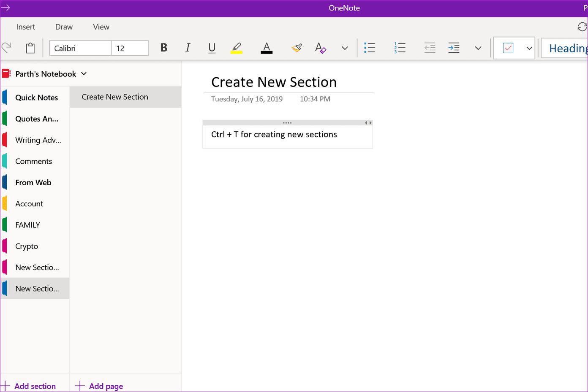Click the redo arrow icon
This screenshot has width=588, height=392.
pyautogui.click(x=6, y=48)
